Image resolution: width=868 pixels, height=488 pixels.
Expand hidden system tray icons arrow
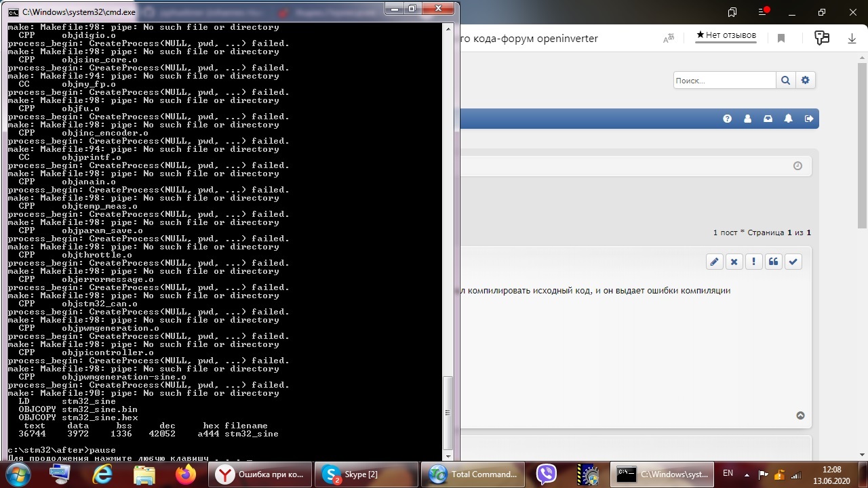click(747, 474)
